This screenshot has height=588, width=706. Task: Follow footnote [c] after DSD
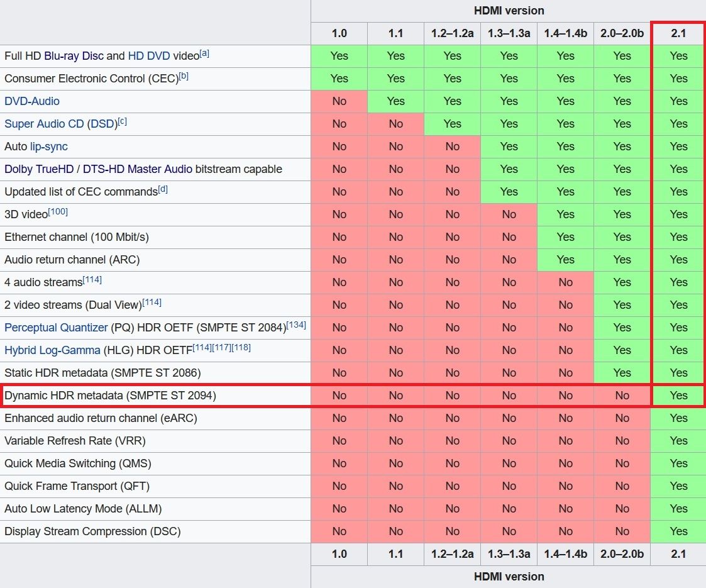click(123, 121)
